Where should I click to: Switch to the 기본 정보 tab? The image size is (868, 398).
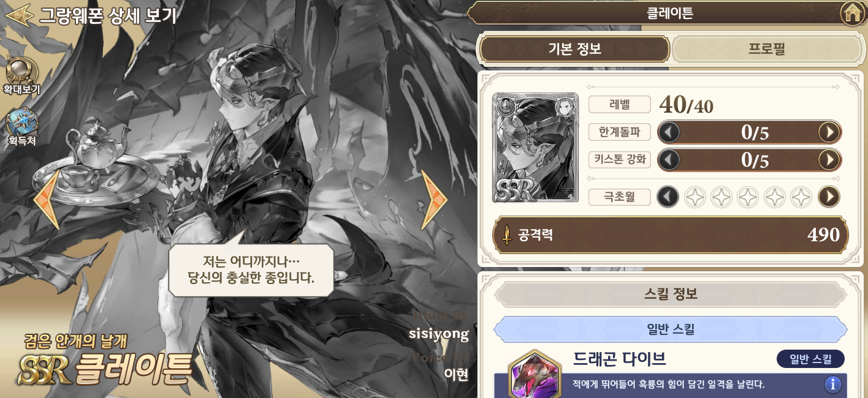click(x=574, y=50)
